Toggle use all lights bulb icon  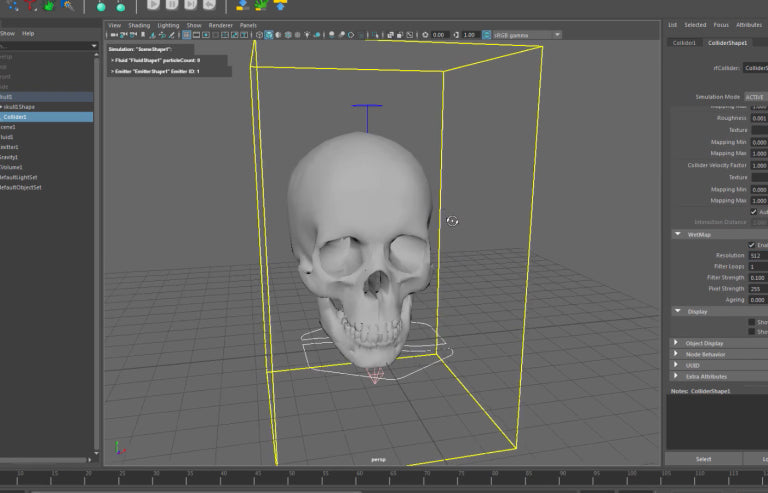click(307, 35)
